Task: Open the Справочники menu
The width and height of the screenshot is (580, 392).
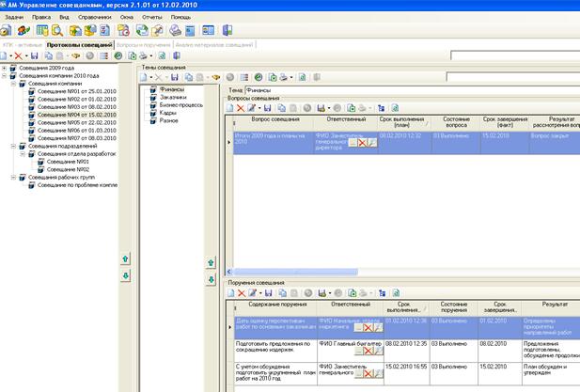Action: (92, 17)
